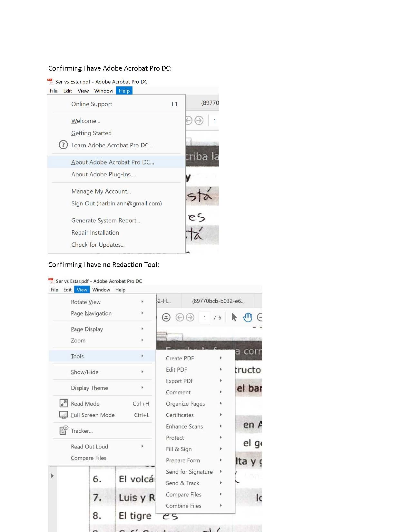Viewport: 411px width, 532px height.
Task: Click the Welcome menu entry
Action: point(116,121)
